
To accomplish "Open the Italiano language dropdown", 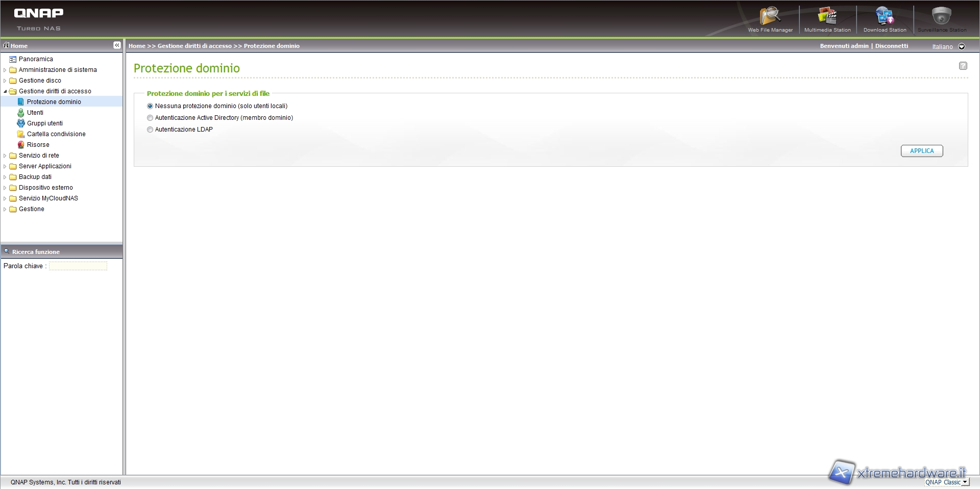I will [962, 46].
